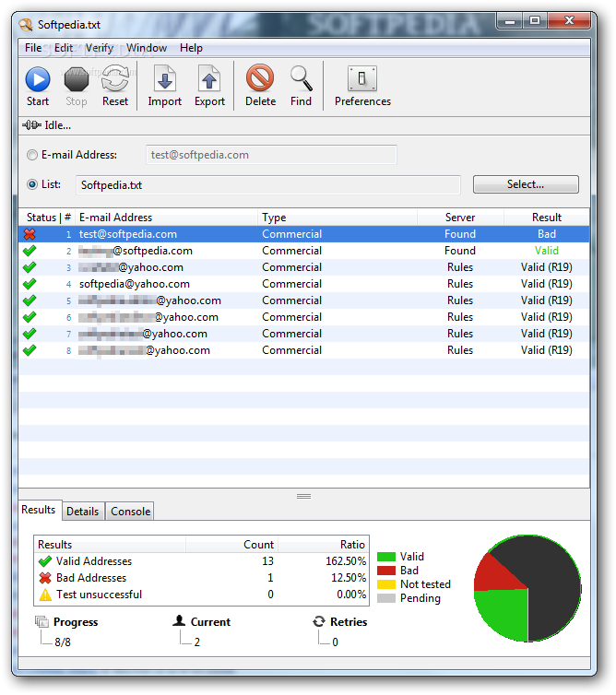616x695 pixels.
Task: Export the verified list
Action: click(x=209, y=87)
